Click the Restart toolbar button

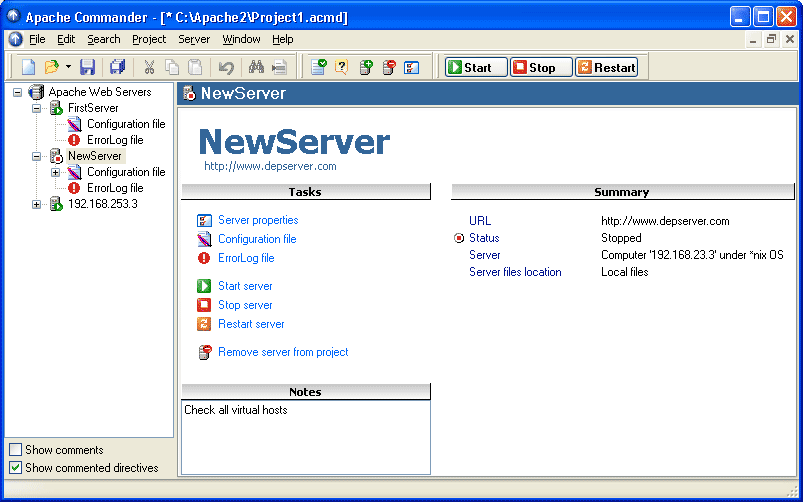(x=606, y=67)
